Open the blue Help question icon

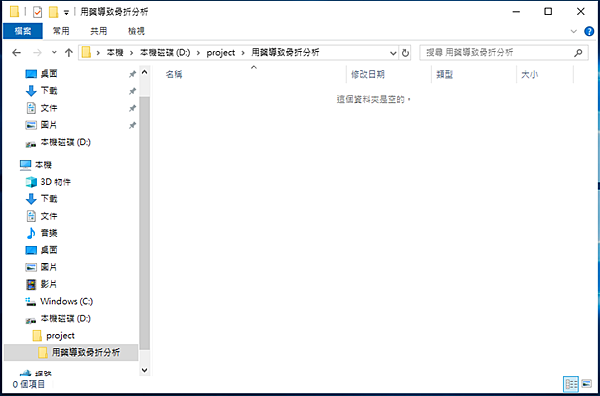pos(589,31)
